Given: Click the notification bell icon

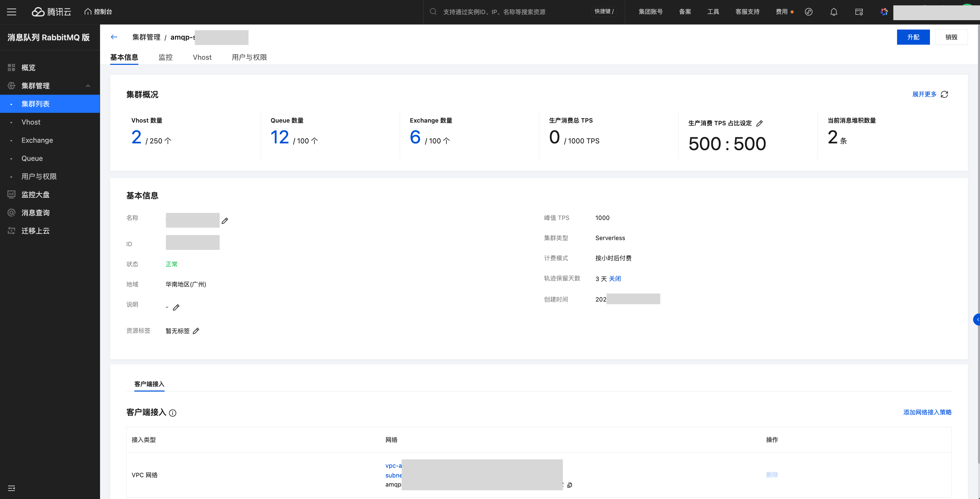Looking at the screenshot, I should (833, 12).
